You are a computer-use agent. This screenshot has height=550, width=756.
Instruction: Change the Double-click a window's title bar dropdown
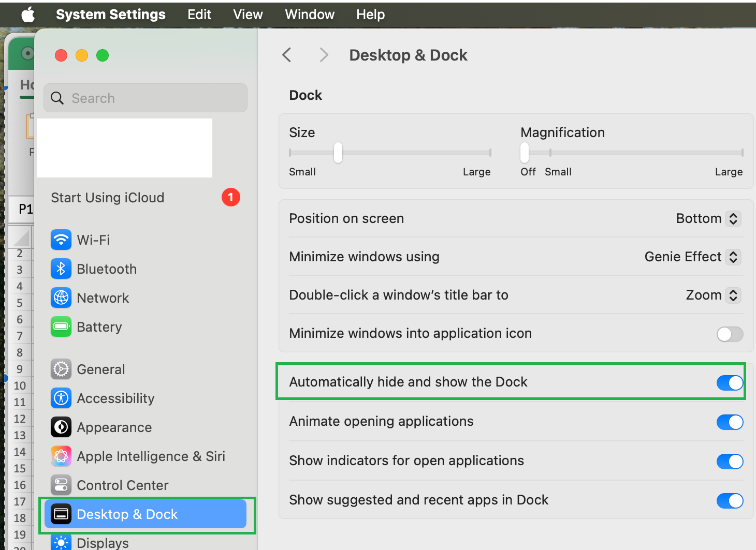733,295
